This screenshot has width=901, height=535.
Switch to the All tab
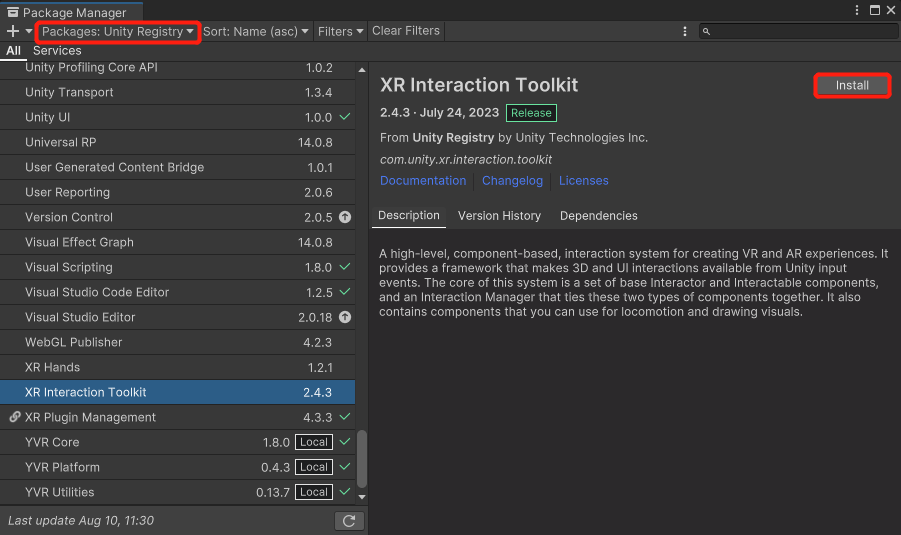(x=13, y=51)
